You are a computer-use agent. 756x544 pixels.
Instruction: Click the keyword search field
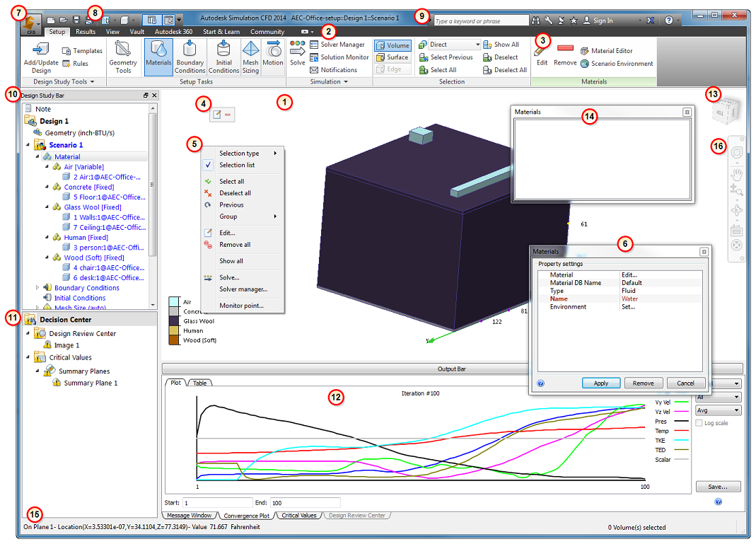481,21
